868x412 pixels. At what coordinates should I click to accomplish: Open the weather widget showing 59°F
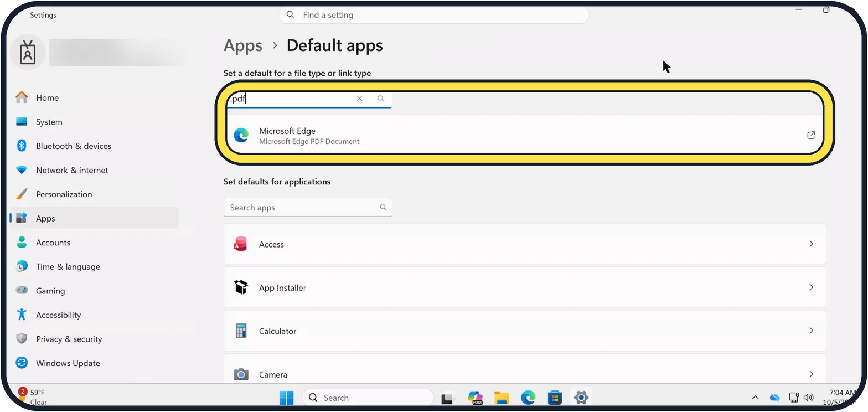(34, 397)
